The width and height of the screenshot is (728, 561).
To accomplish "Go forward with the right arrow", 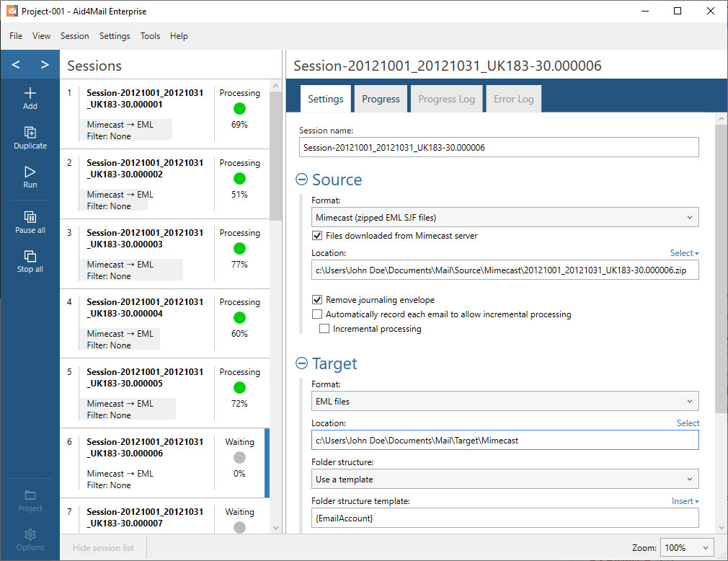I will click(x=45, y=65).
